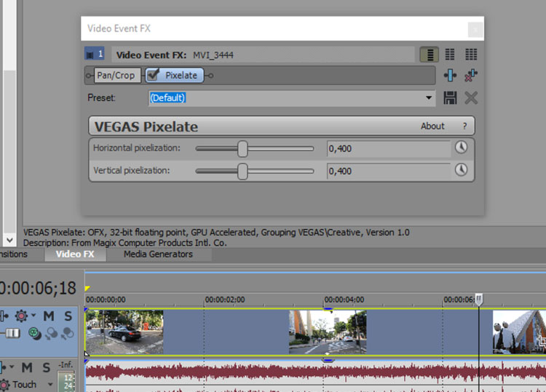Click the video track level slider
Viewport: 546px width, 392px height.
(x=12, y=334)
